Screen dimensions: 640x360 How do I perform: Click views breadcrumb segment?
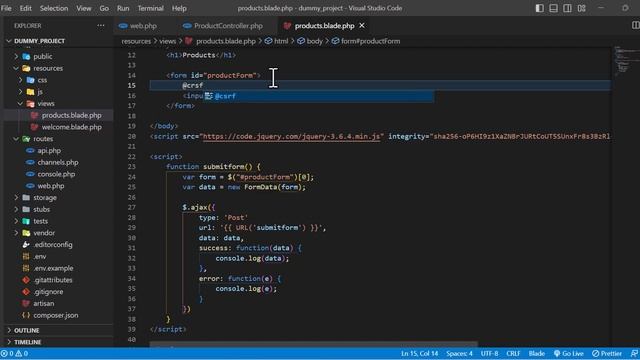pos(167,41)
